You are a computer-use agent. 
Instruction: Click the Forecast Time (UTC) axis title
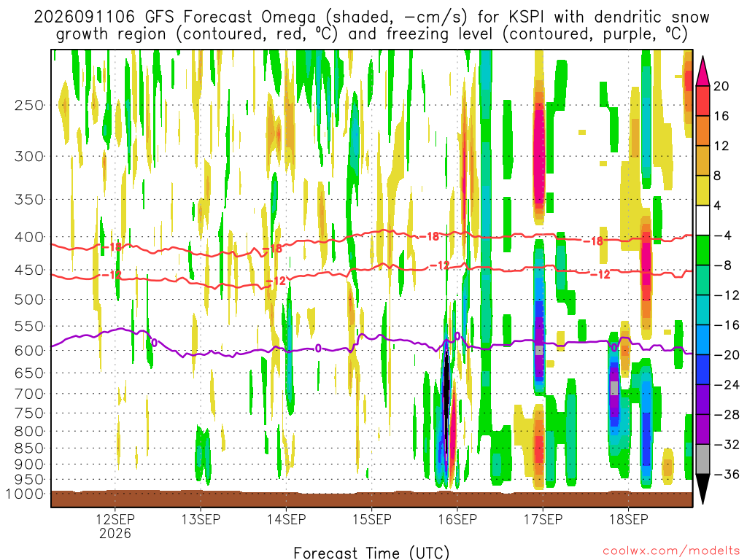pyautogui.click(x=371, y=553)
